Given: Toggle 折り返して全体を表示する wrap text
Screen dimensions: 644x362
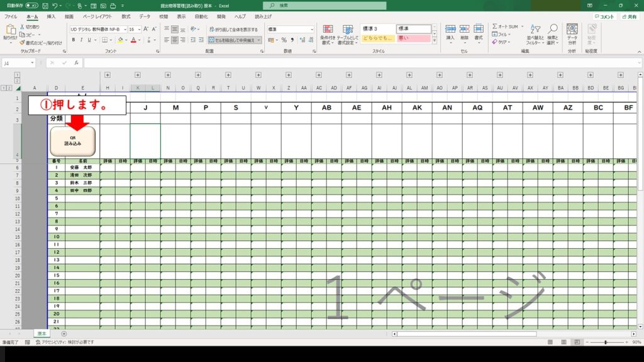Looking at the screenshot, I should click(233, 29).
